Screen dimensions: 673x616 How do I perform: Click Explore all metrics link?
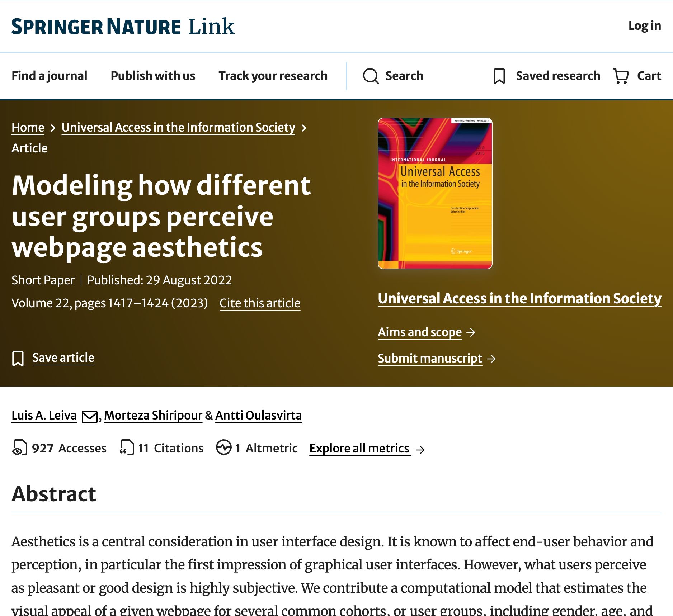coord(359,448)
